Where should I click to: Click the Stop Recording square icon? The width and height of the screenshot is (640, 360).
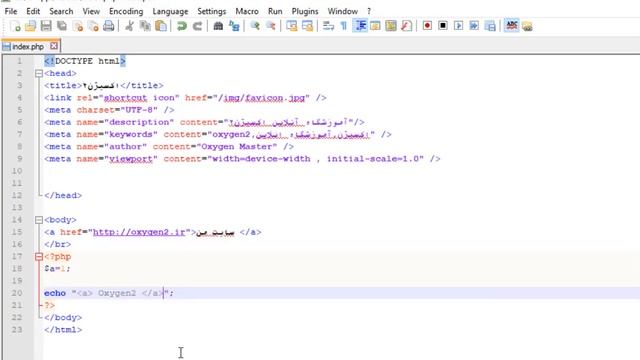[x=443, y=26]
